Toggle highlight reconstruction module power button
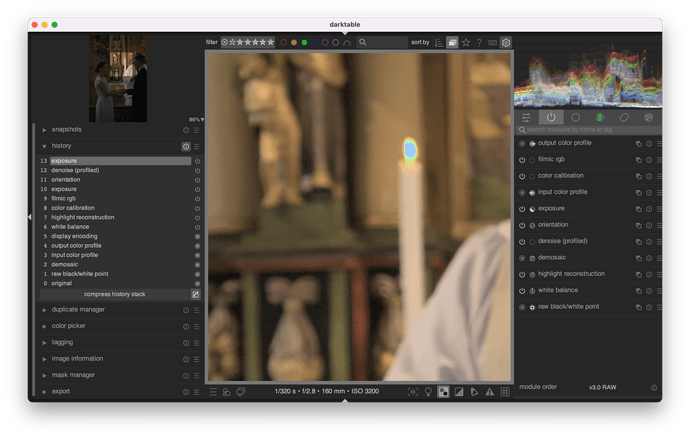The height and width of the screenshot is (439, 690). tap(522, 274)
